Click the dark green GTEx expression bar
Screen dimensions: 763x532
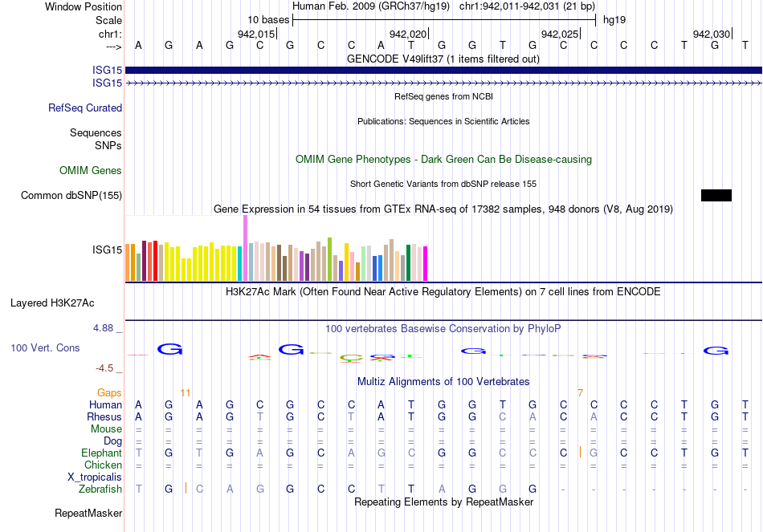408,263
